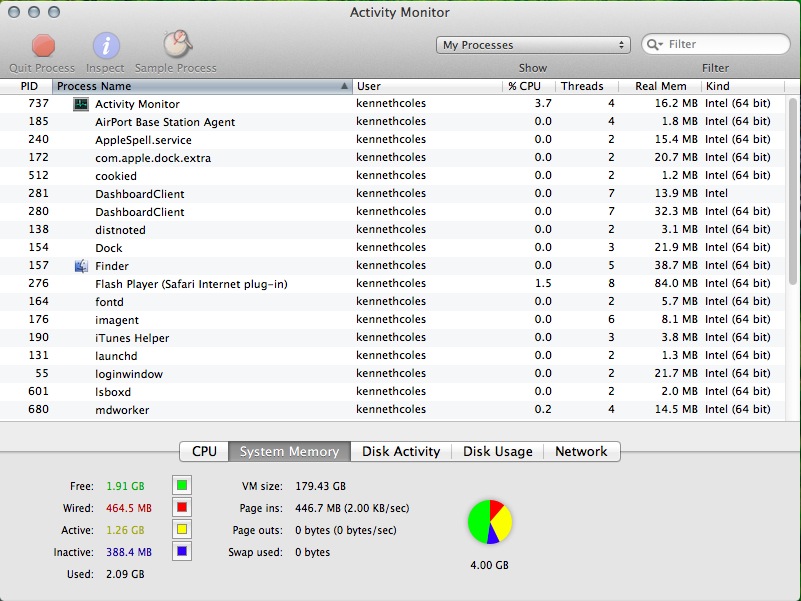801x601 pixels.
Task: Select the Flash Player (Safari Internet plug-in) row
Action: (x=392, y=284)
